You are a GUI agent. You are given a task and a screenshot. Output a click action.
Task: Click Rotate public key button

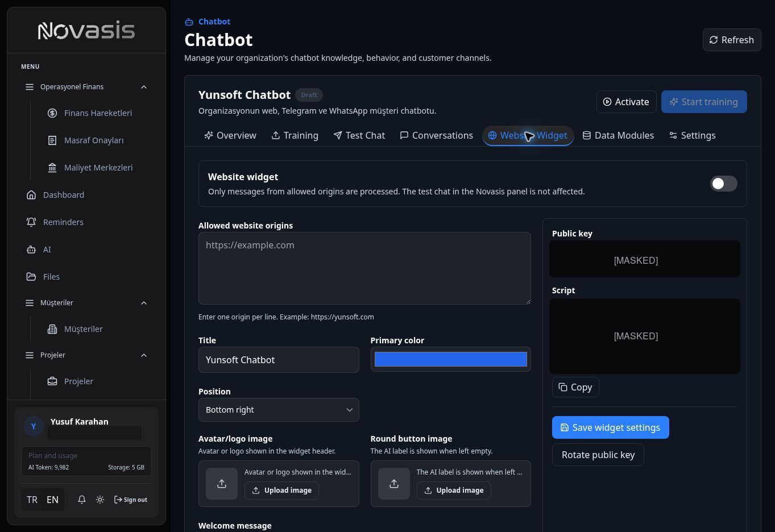(x=598, y=455)
